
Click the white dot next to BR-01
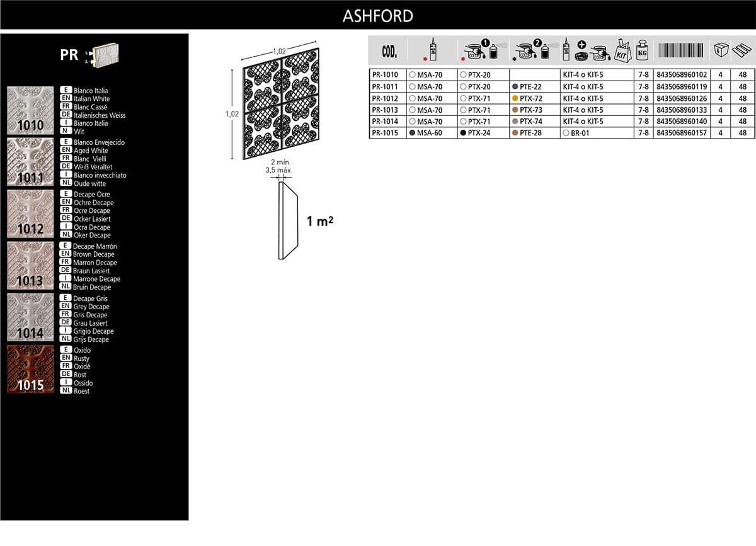coord(566,133)
